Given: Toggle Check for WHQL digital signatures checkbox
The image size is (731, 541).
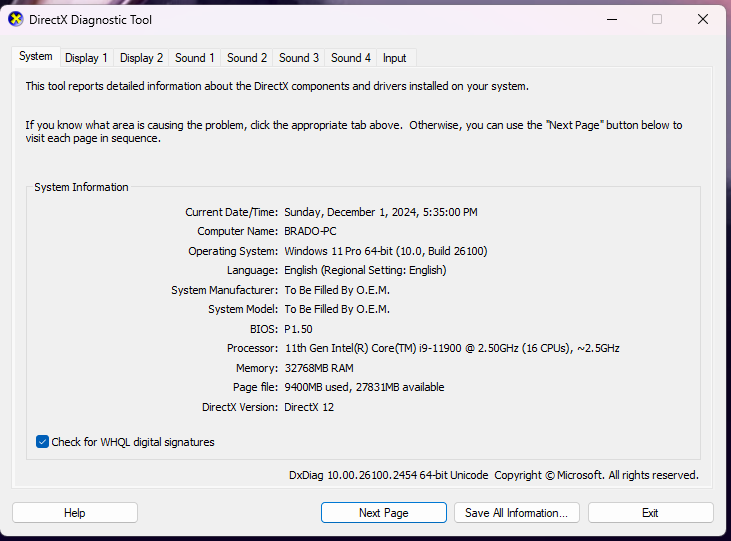Looking at the screenshot, I should (x=42, y=442).
